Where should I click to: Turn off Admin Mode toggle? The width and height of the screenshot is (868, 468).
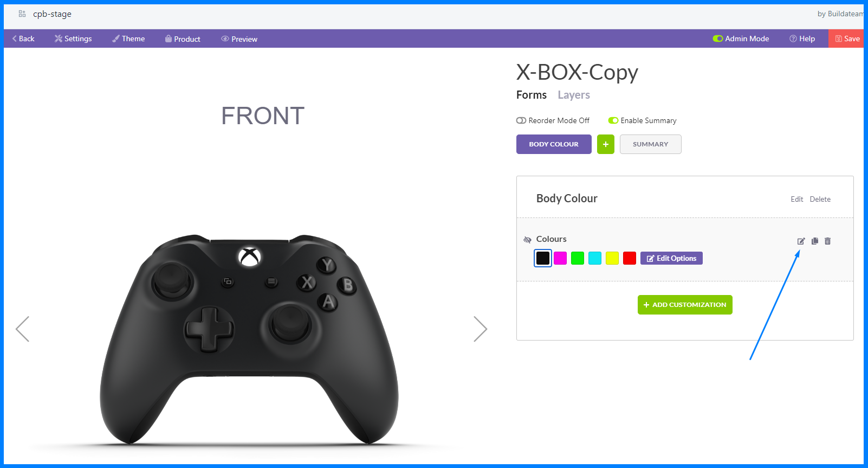(x=718, y=39)
